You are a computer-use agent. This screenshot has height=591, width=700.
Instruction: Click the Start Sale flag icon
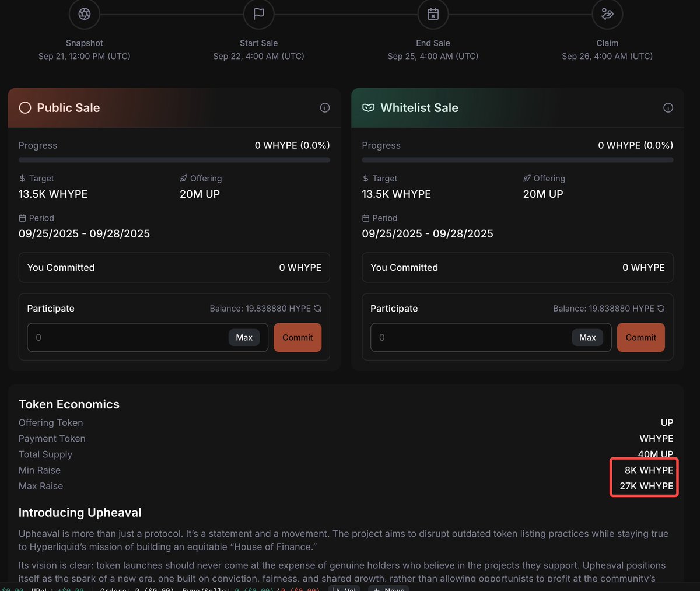(258, 14)
